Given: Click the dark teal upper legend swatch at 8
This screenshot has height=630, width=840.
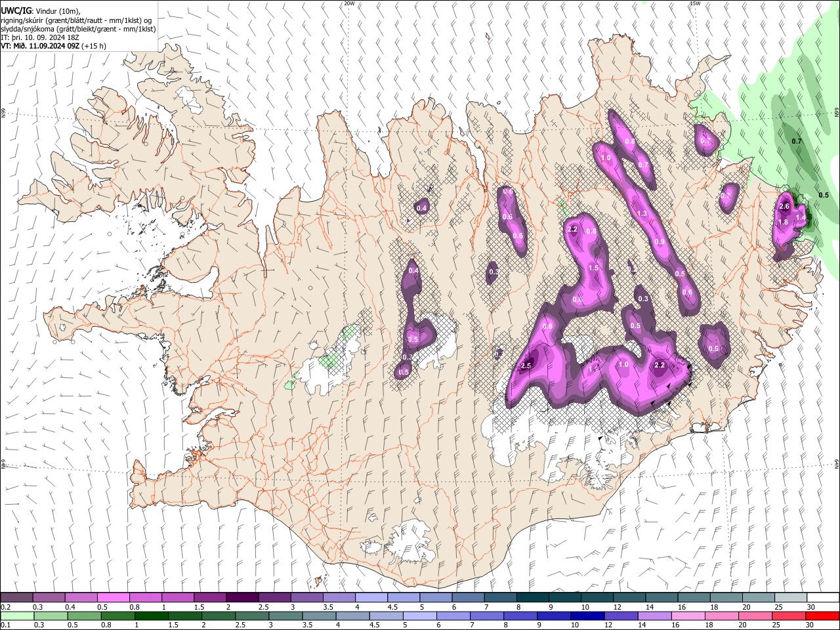Looking at the screenshot, I should (x=533, y=598).
